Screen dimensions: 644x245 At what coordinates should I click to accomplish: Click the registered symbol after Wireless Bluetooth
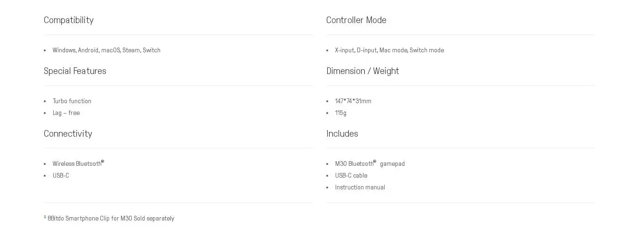[103, 162]
